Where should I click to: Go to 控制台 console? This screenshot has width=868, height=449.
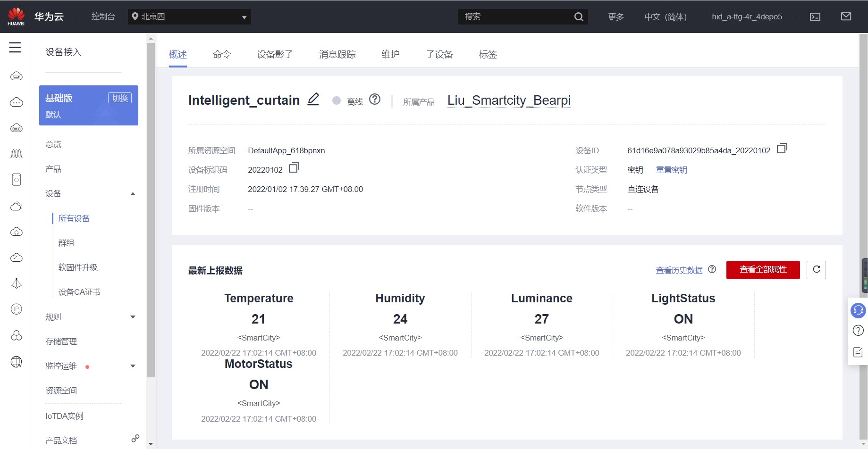103,17
